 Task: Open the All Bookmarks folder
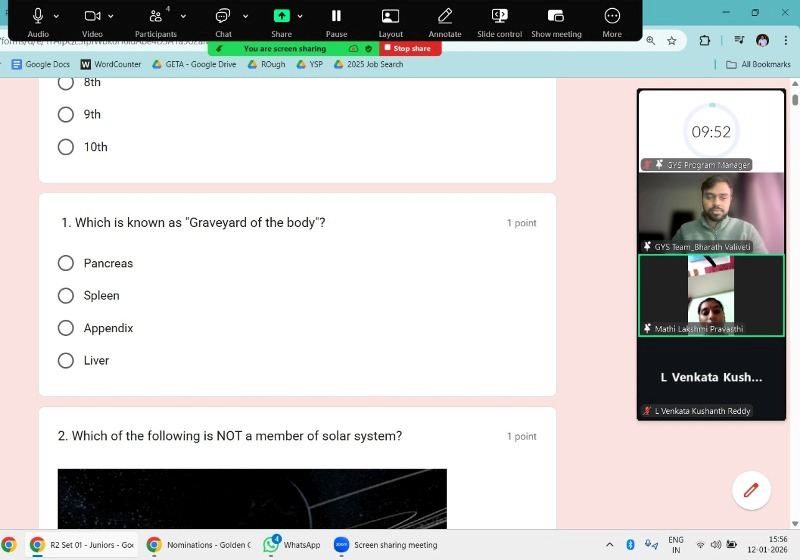pyautogui.click(x=758, y=64)
